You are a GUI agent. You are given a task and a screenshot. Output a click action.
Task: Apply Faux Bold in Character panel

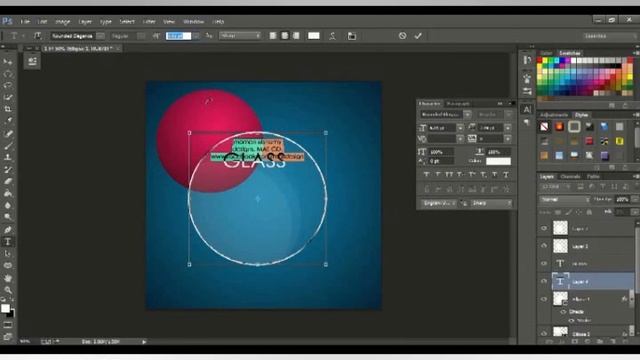[427, 175]
